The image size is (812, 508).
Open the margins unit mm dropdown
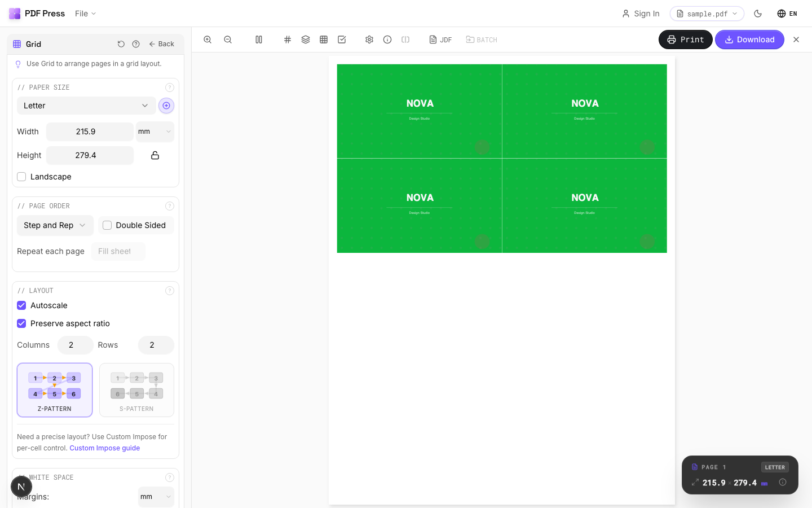[156, 497]
